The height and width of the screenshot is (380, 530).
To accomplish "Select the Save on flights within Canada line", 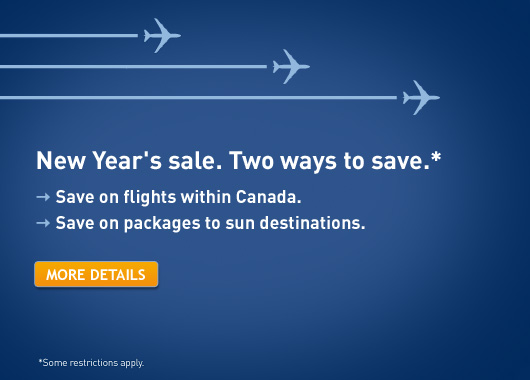I will click(x=178, y=197).
